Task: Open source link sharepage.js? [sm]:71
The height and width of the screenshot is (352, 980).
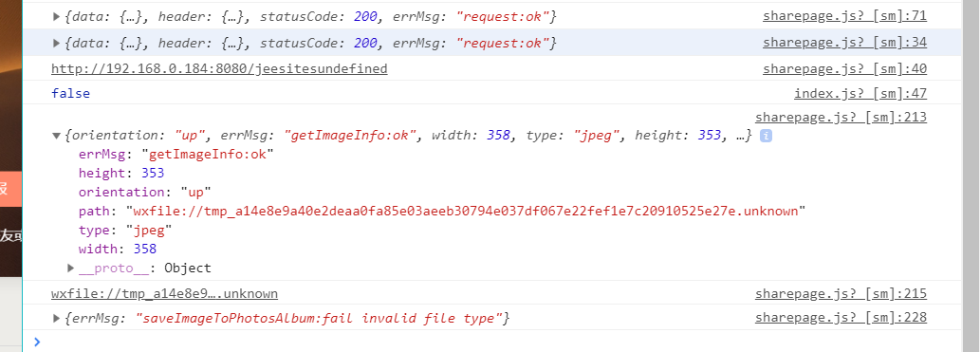Action: (844, 17)
